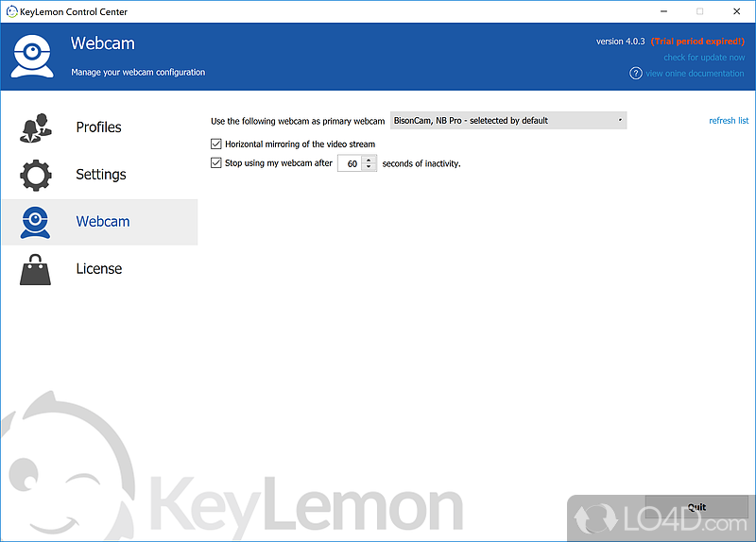Screen dimensions: 756x542
Task: Click the Profiles people icon
Action: tap(36, 127)
